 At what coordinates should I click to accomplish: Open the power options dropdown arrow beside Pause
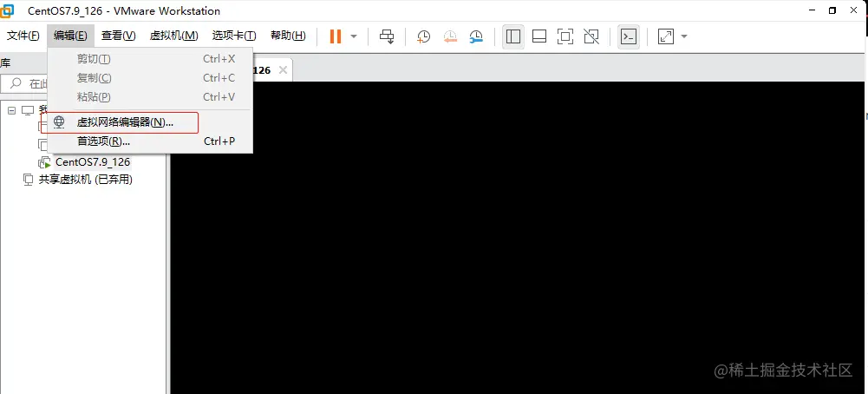pyautogui.click(x=354, y=37)
